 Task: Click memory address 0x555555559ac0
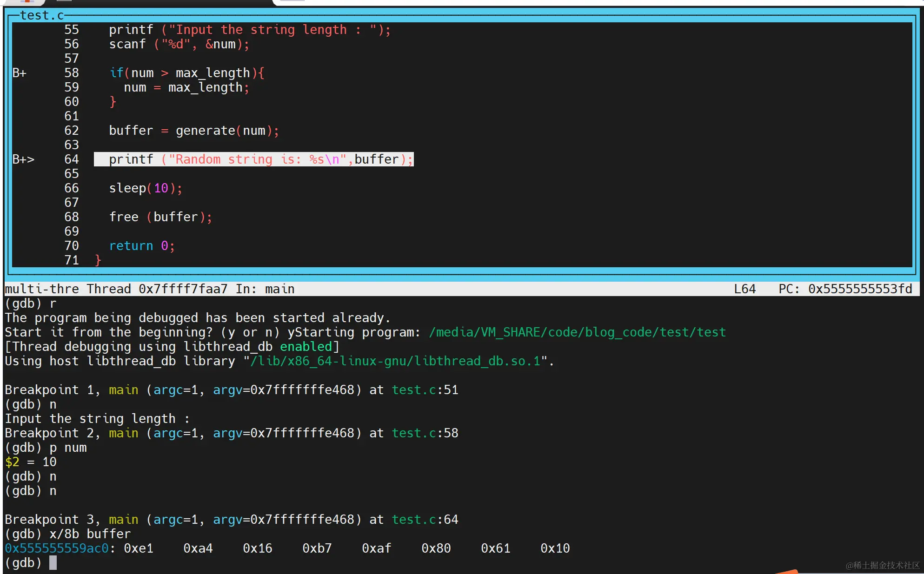coord(57,548)
